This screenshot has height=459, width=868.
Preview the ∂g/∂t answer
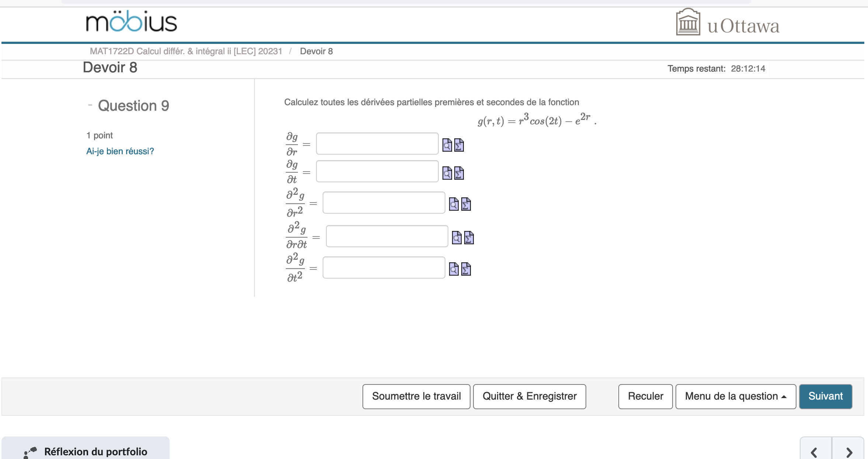coord(447,173)
